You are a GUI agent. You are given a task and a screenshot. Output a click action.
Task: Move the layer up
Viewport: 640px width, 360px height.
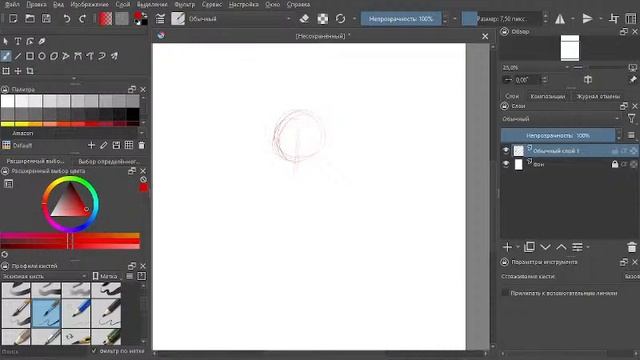(562, 247)
